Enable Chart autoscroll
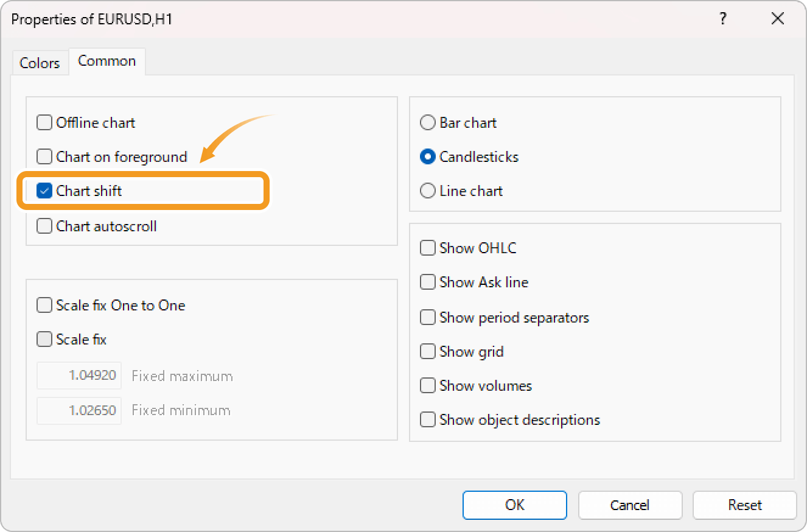Screen dimensions: 807x532 [x=44, y=226]
